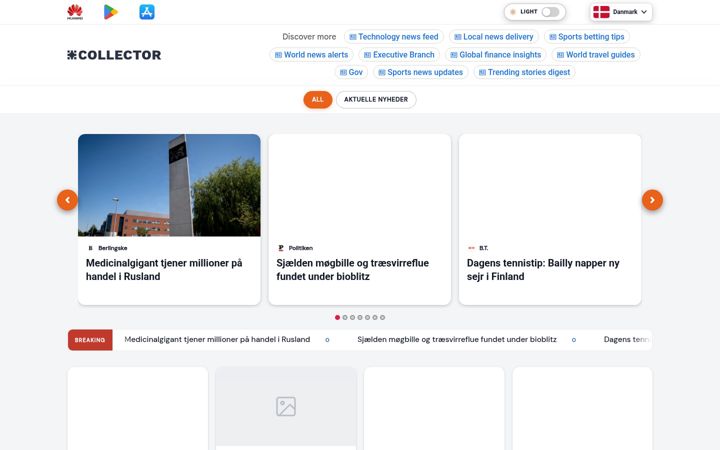
Task: Toggle the Light theme switch
Action: pos(550,12)
